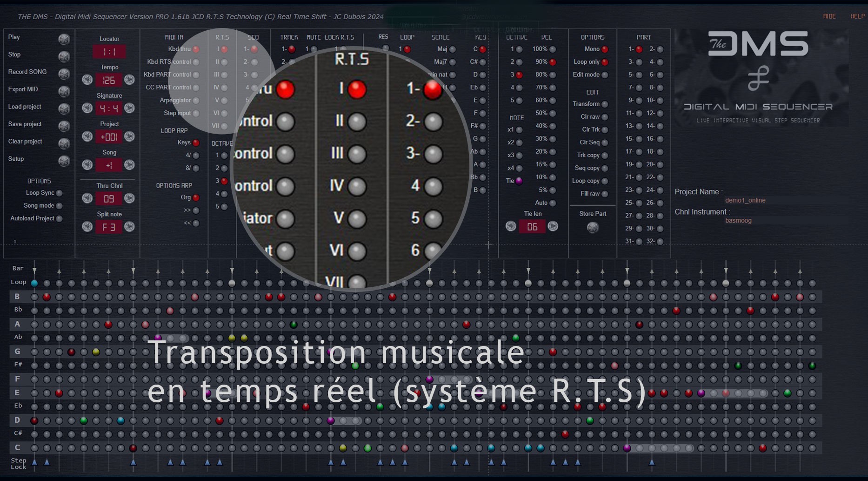The image size is (868, 481).
Task: Open the HELP menu
Action: [x=857, y=16]
